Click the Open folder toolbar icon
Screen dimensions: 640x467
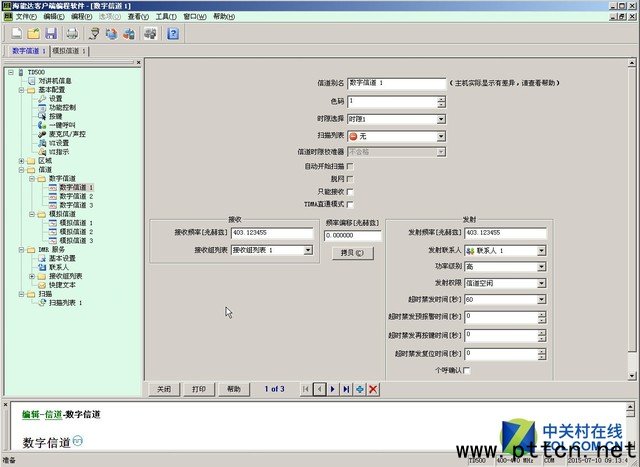point(32,33)
